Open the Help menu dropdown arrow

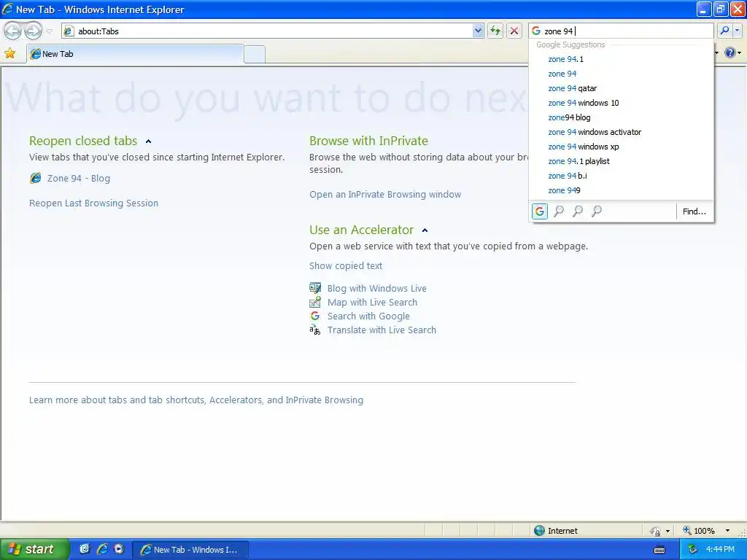(x=740, y=53)
